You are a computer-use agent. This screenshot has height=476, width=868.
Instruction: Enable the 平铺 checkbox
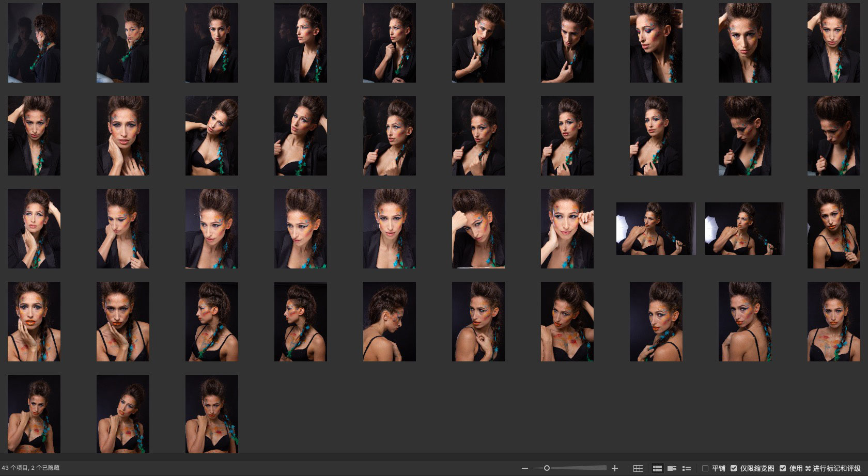[x=705, y=468]
